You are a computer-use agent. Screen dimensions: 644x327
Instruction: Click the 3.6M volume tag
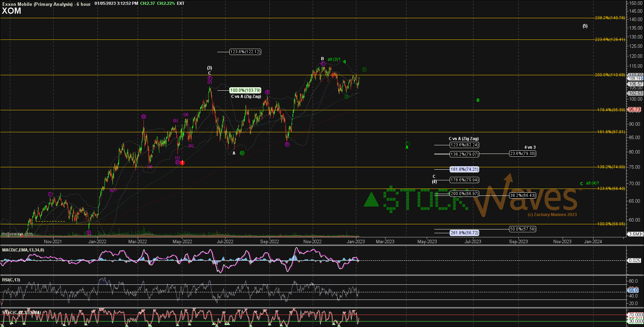pos(635,234)
